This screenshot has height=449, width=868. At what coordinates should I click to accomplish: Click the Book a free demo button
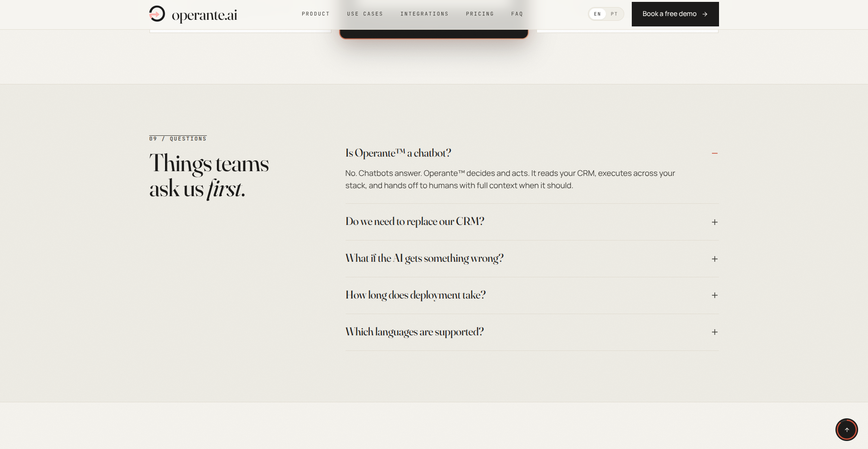point(675,14)
